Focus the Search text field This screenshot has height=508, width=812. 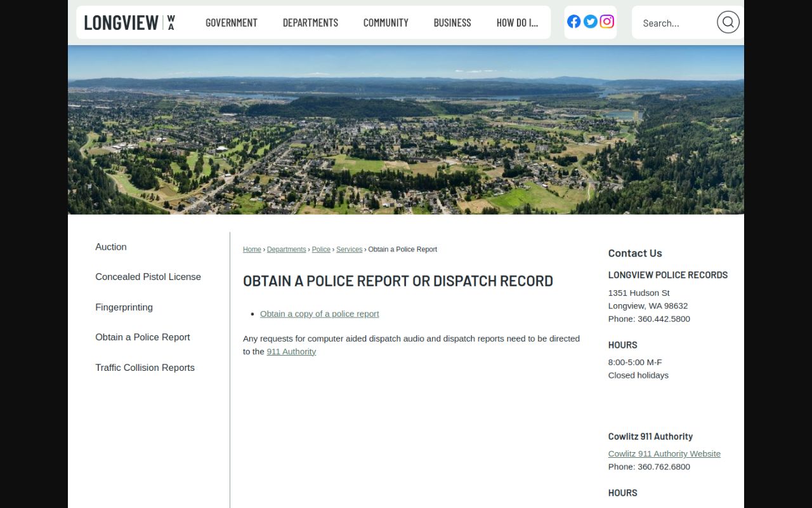point(676,23)
